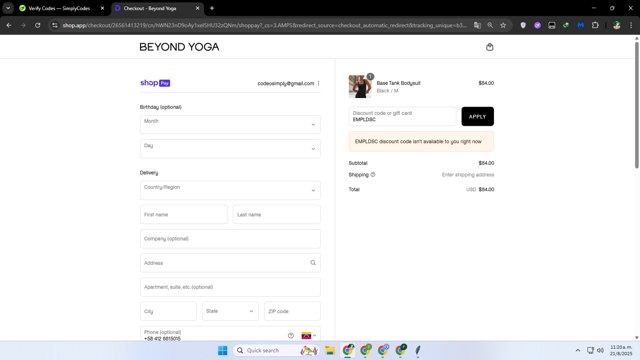The width and height of the screenshot is (640, 360).
Task: Open the purple circle extension
Action: pyautogui.click(x=538, y=25)
